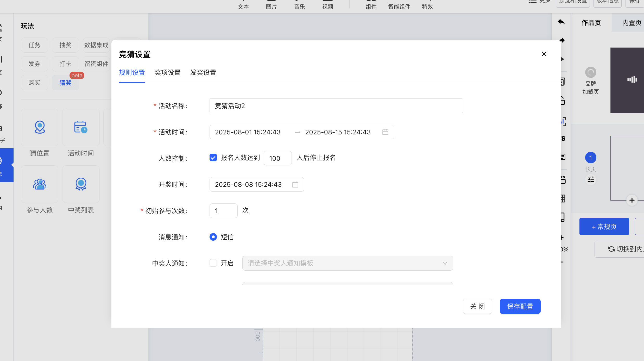Screen dimensions: 644x361
Task: Select the 短信 radio button
Action: pyautogui.click(x=213, y=237)
